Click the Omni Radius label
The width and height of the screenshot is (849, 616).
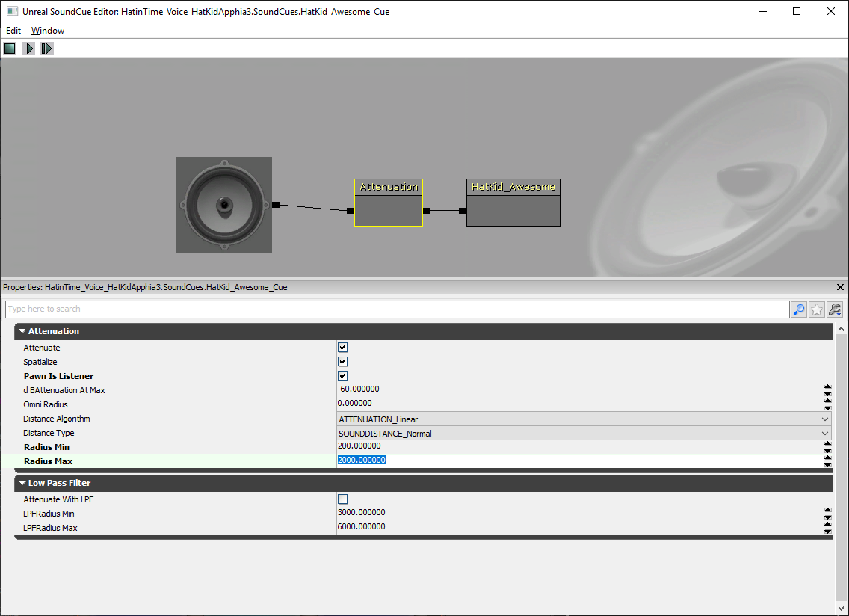point(46,404)
